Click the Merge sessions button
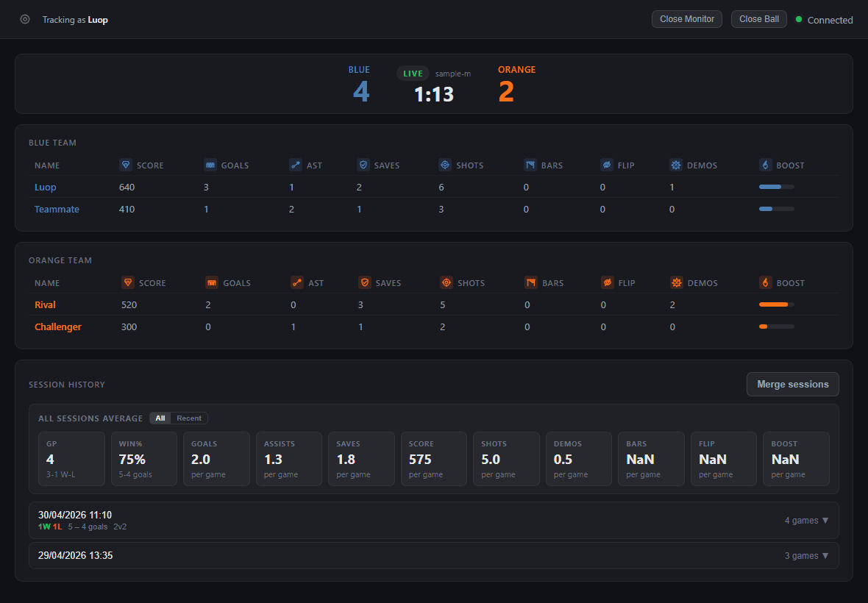This screenshot has height=603, width=868. [793, 384]
